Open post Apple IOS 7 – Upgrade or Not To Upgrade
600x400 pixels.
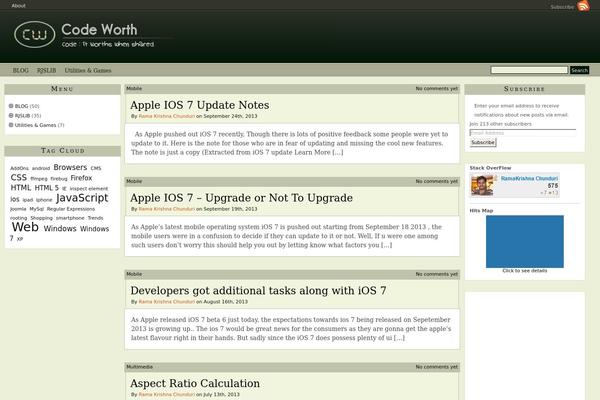tap(241, 198)
